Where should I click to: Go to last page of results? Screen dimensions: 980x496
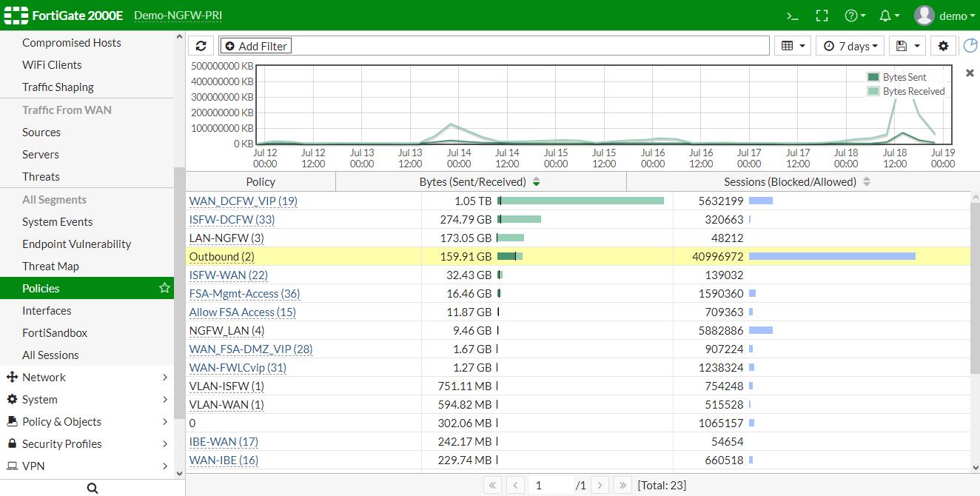(x=622, y=485)
